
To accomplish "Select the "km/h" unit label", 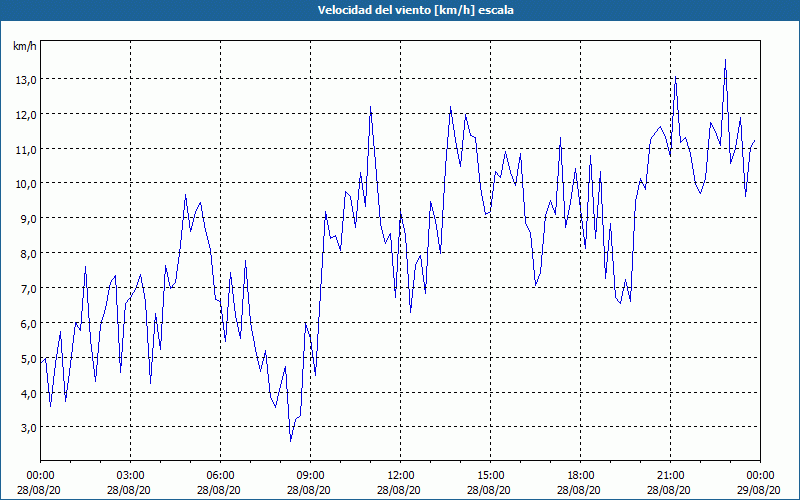I will click(x=25, y=46).
